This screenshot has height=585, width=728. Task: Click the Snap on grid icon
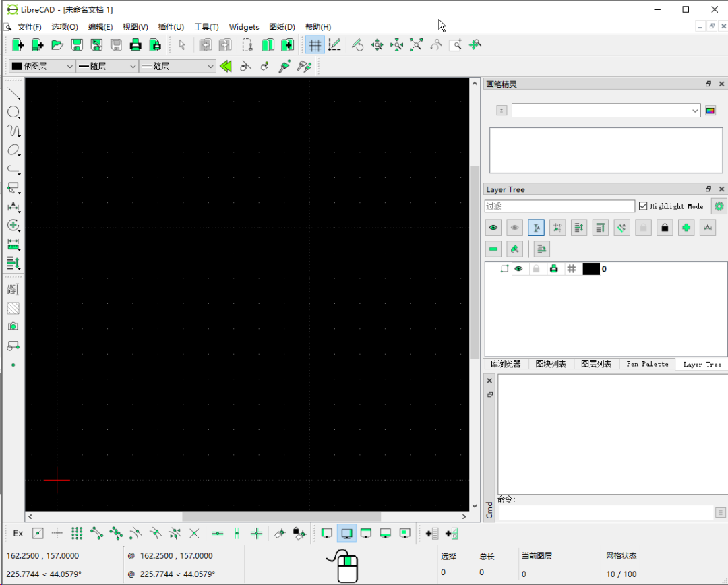[x=77, y=533]
